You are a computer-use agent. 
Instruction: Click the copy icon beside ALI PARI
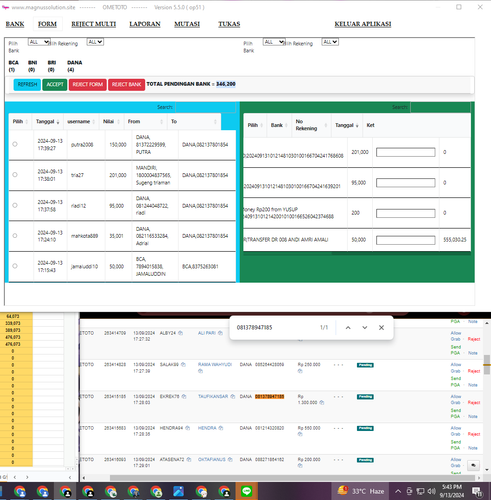click(x=220, y=333)
